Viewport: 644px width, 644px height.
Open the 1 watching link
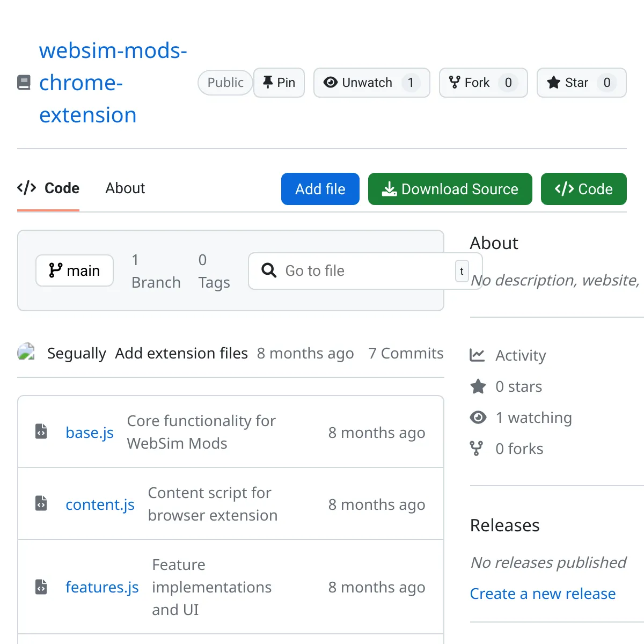click(533, 418)
